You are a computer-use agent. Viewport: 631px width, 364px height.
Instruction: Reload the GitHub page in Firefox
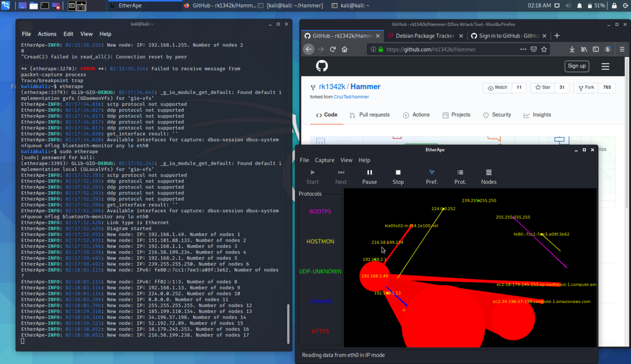333,49
